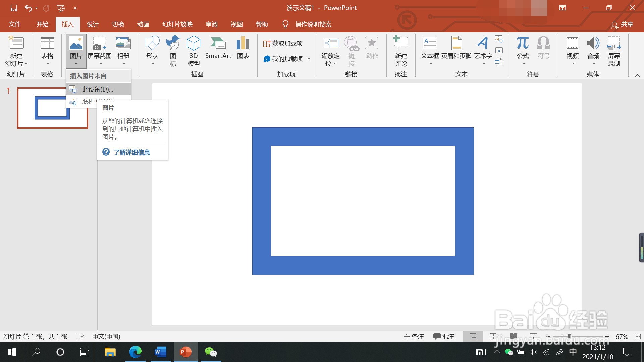Select slide 1 thumbnail
The width and height of the screenshot is (644, 362).
[x=53, y=108]
